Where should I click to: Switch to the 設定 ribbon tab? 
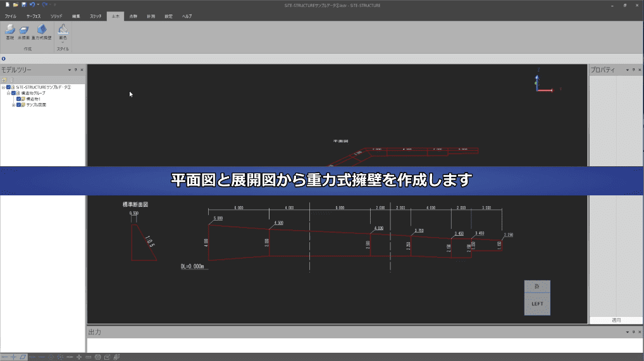point(168,16)
